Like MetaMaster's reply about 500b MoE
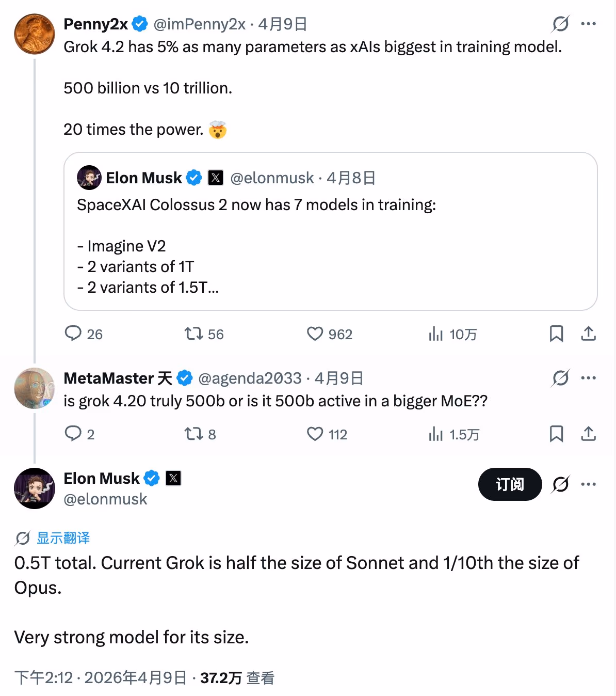616x696 pixels. click(x=315, y=434)
